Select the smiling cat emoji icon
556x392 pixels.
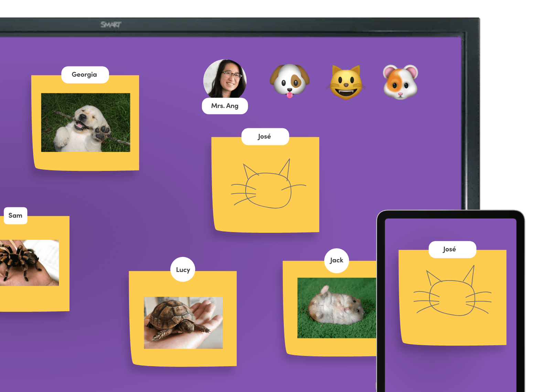346,83
